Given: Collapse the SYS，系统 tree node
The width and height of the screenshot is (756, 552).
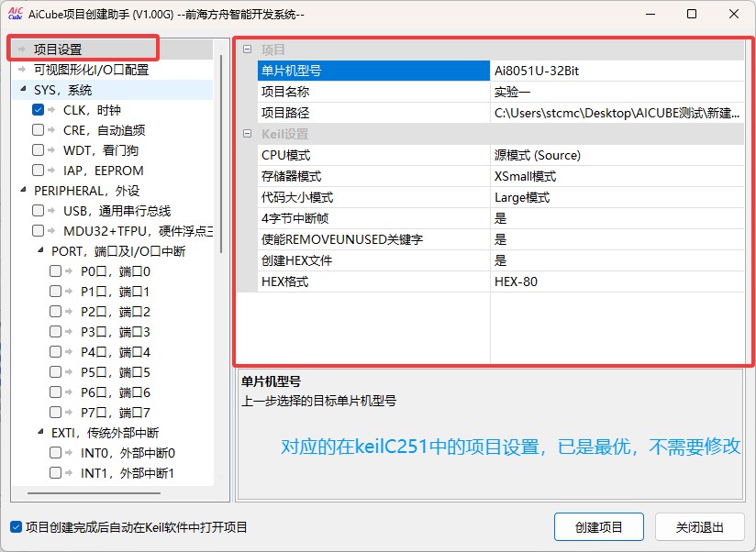Looking at the screenshot, I should (23, 89).
